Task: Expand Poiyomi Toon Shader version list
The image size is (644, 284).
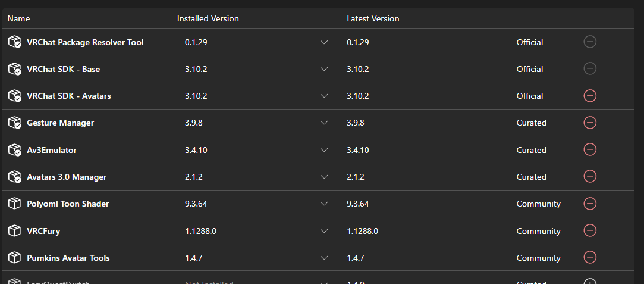Action: click(324, 204)
